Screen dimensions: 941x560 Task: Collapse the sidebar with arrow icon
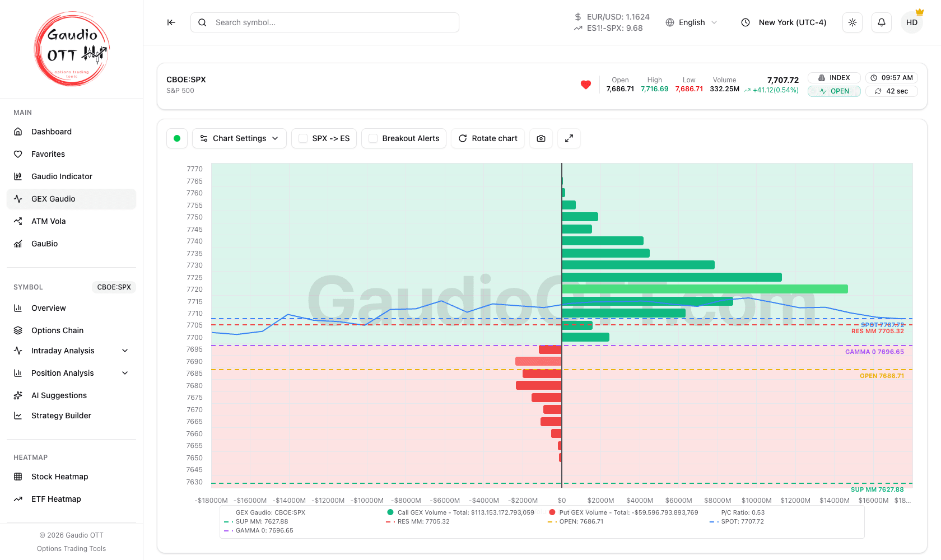pyautogui.click(x=171, y=22)
